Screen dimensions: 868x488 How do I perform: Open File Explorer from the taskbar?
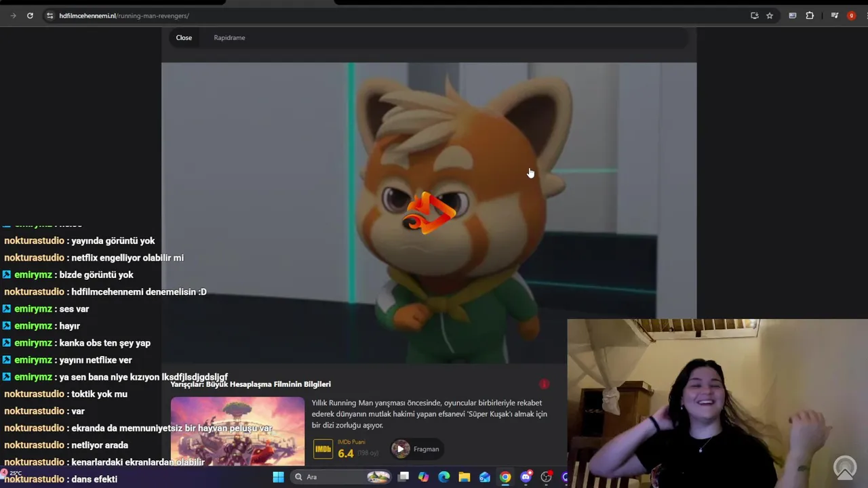coord(465,477)
